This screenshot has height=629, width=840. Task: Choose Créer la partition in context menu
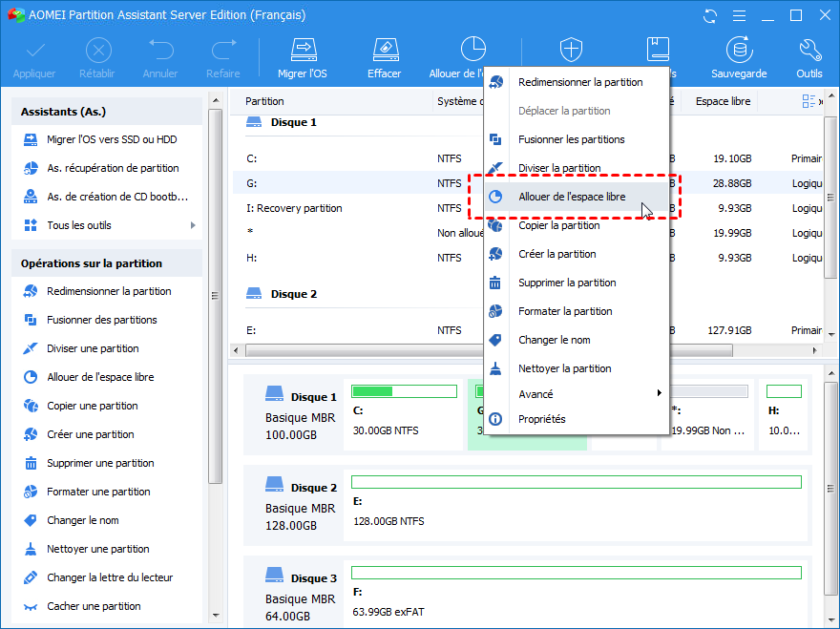click(x=577, y=255)
